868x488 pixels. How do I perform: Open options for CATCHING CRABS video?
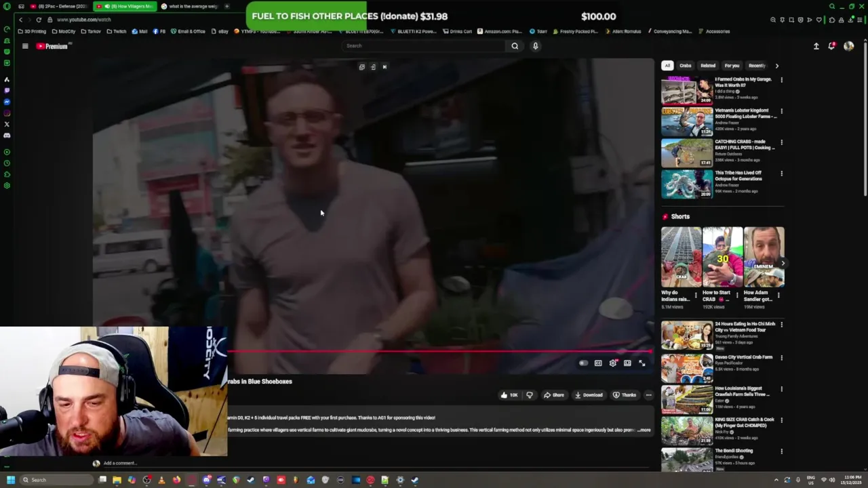click(781, 142)
